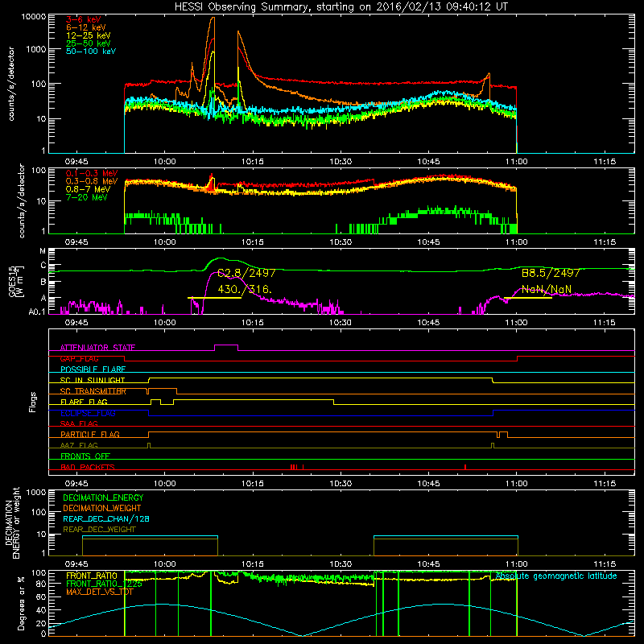
Task: Click the 10:30 time label under top plot
Action: pos(341,162)
